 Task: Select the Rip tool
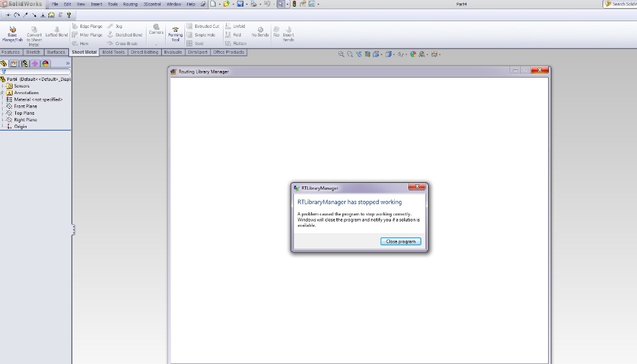tap(276, 32)
